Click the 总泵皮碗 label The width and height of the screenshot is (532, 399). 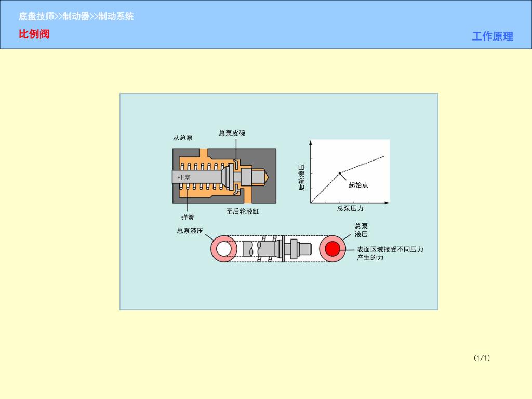(x=232, y=133)
